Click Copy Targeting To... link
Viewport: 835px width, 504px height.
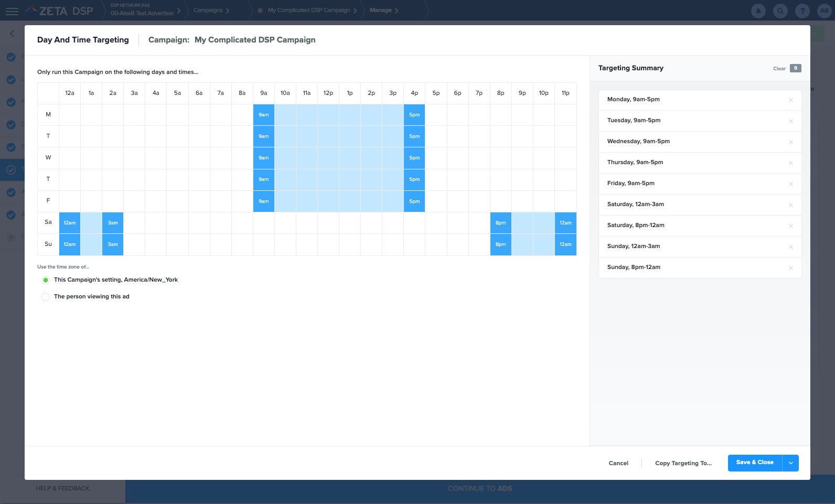point(683,463)
